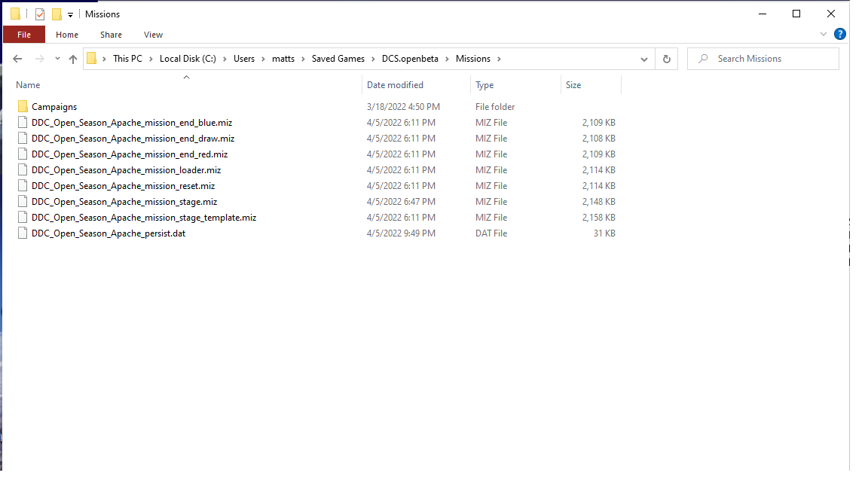Sort by the Date modified column

pyautogui.click(x=395, y=84)
